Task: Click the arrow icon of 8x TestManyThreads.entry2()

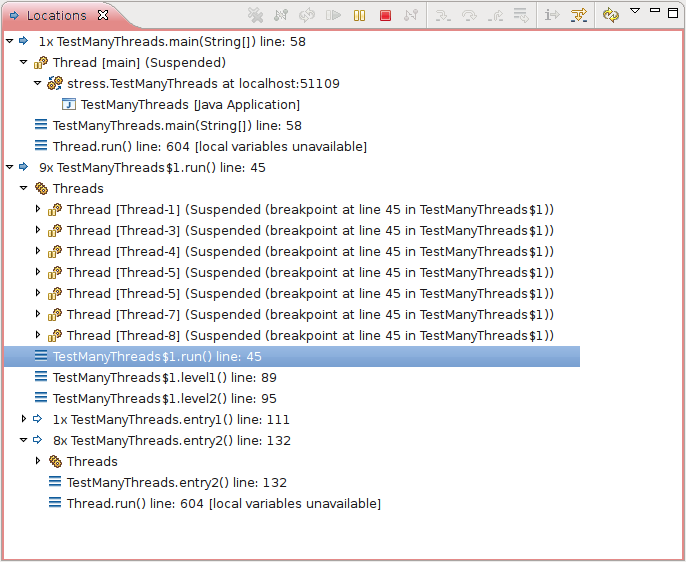Action: pos(38,440)
